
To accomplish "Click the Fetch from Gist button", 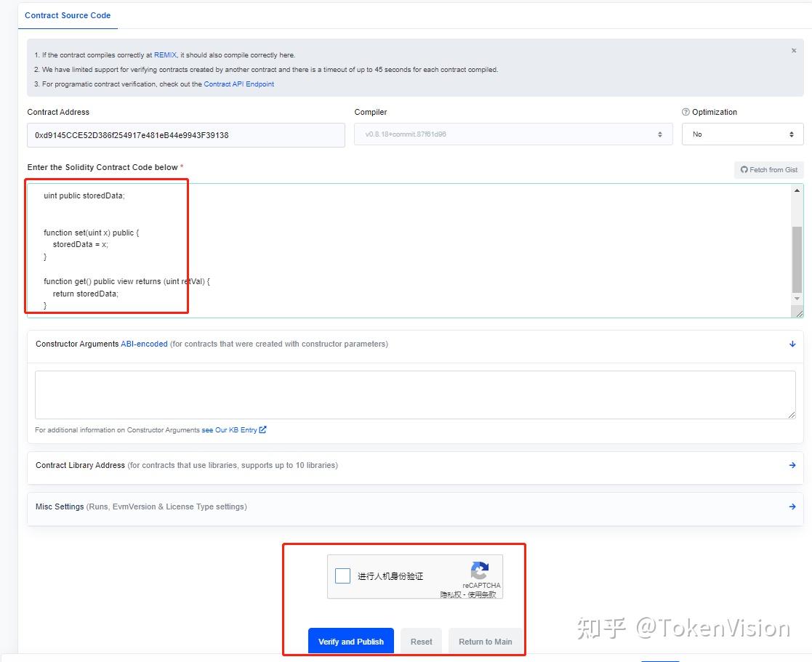I will pyautogui.click(x=768, y=170).
